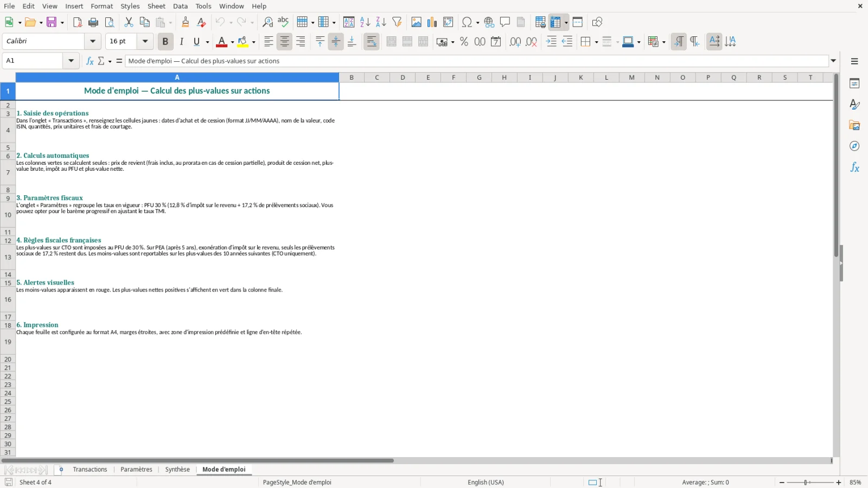Clone formatting with paintbrush icon
This screenshot has height=488, width=868.
click(186, 22)
